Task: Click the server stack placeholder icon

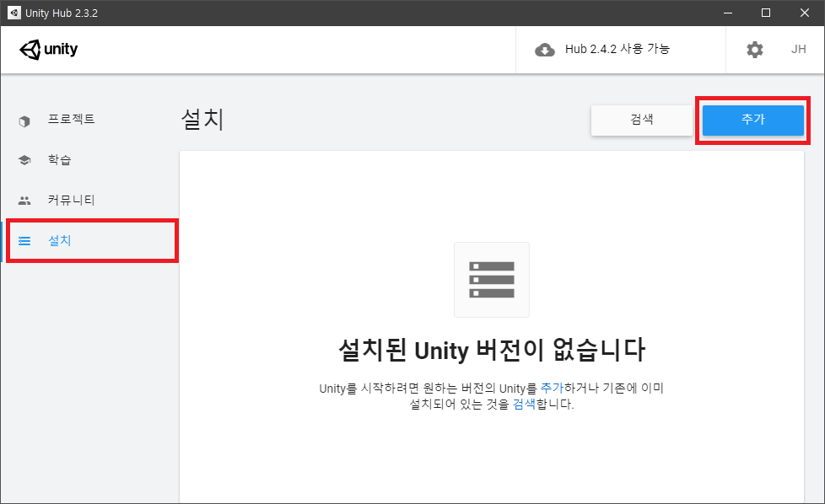Action: click(x=492, y=280)
